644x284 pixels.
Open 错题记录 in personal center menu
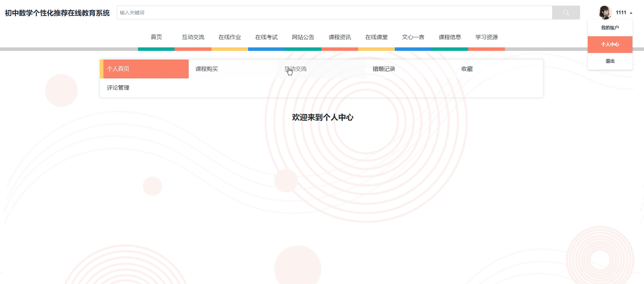(410, 69)
